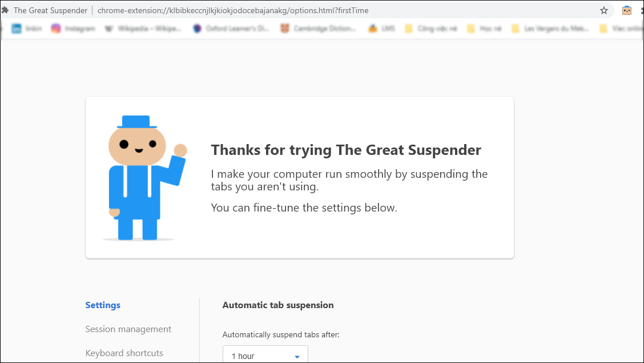The image size is (644, 363).
Task: Open the Cambridge Dictionary bookmark
Action: click(318, 29)
